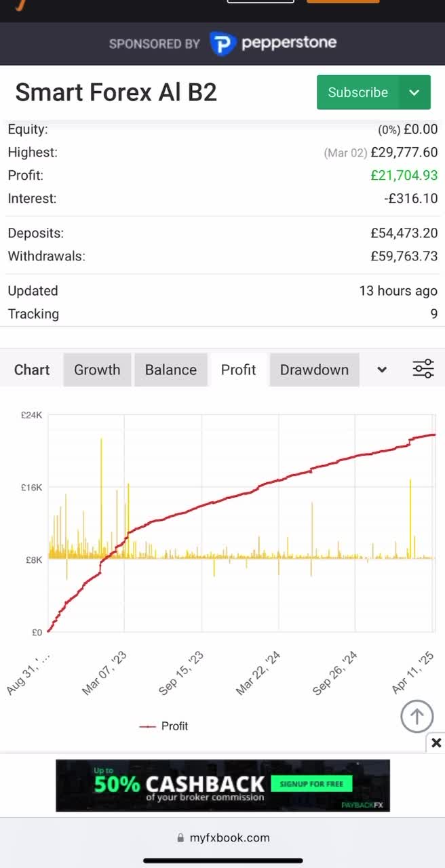Dismiss the cashback ad with the X

coord(436,743)
